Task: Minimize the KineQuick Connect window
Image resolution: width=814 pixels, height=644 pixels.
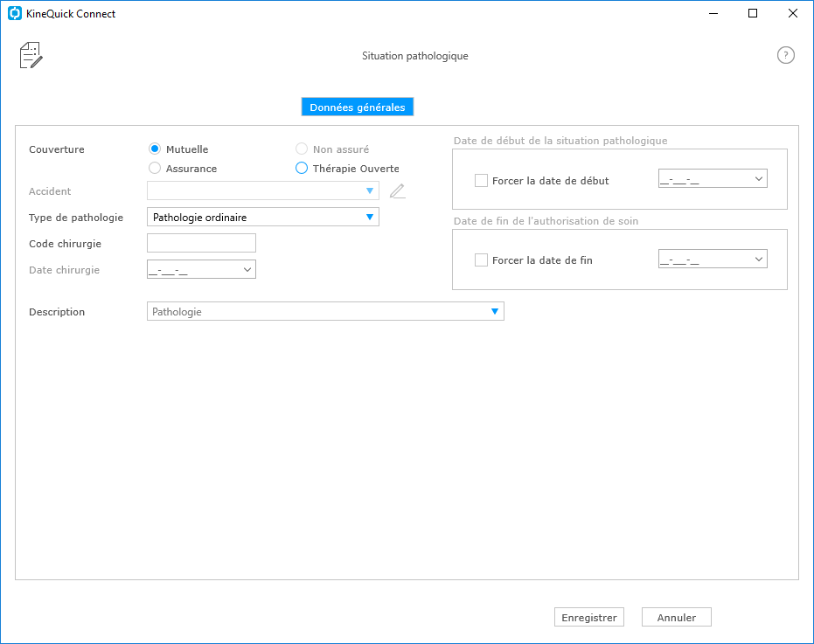Action: [x=713, y=13]
